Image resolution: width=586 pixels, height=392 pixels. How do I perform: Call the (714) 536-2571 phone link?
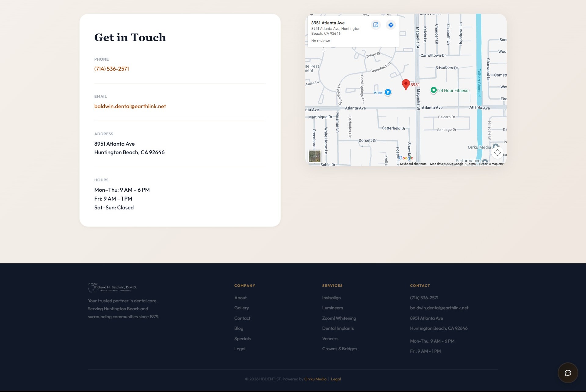point(111,69)
